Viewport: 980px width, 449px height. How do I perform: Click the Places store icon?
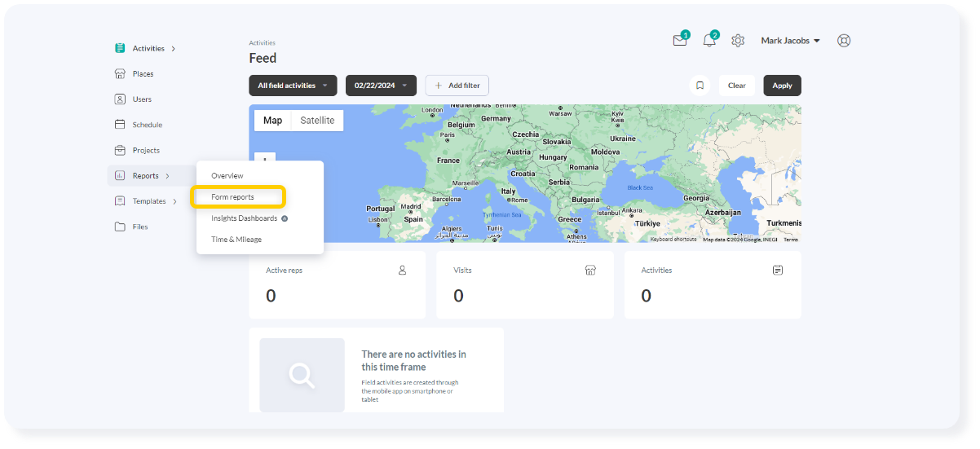(120, 73)
